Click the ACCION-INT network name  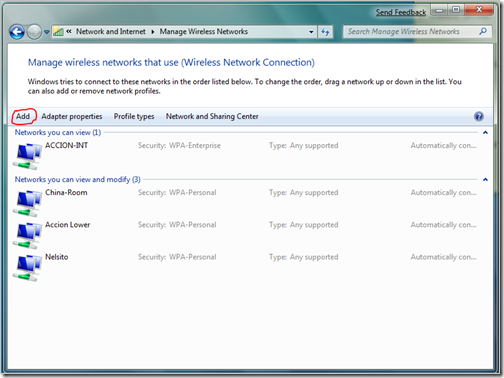click(66, 145)
